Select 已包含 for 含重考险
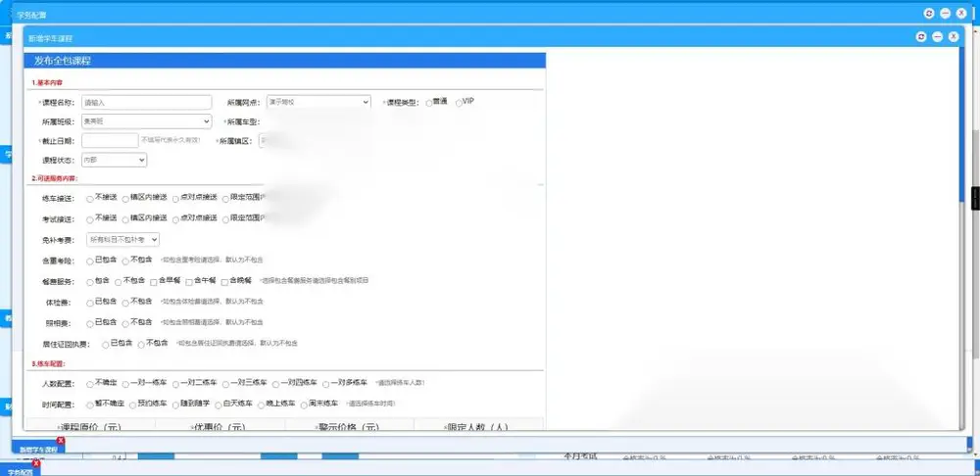 click(x=90, y=262)
